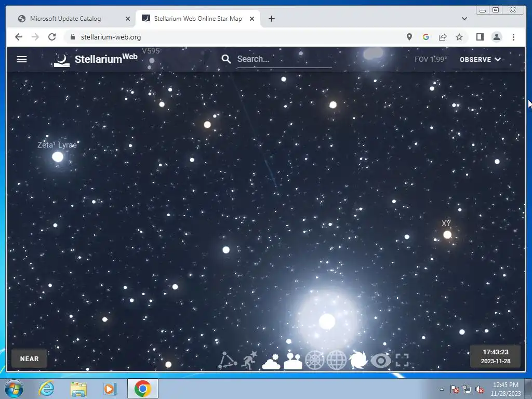The image size is (532, 399).
Task: Toggle constellation art figures
Action: [249, 360]
